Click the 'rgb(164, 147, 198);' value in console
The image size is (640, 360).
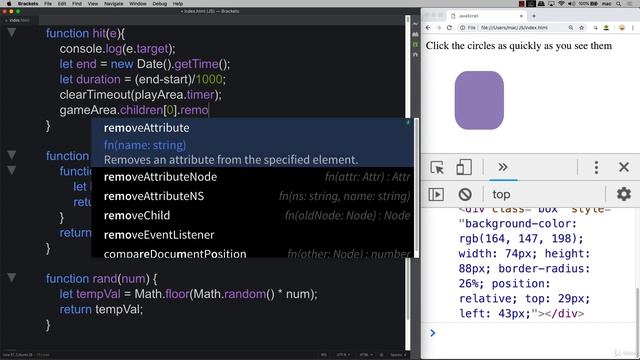tap(521, 239)
